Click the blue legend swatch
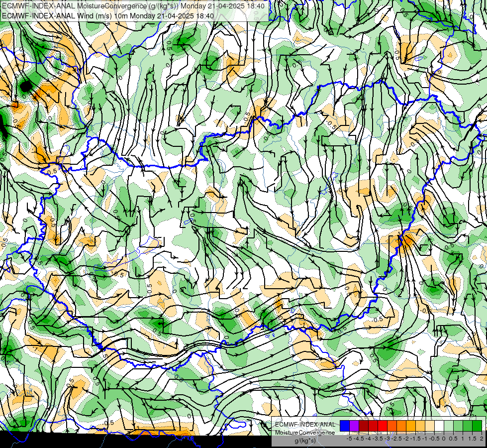The width and height of the screenshot is (487, 448). pos(345,426)
